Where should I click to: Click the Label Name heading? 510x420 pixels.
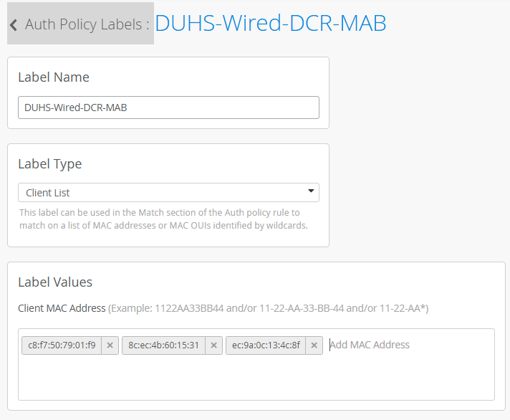pyautogui.click(x=54, y=77)
